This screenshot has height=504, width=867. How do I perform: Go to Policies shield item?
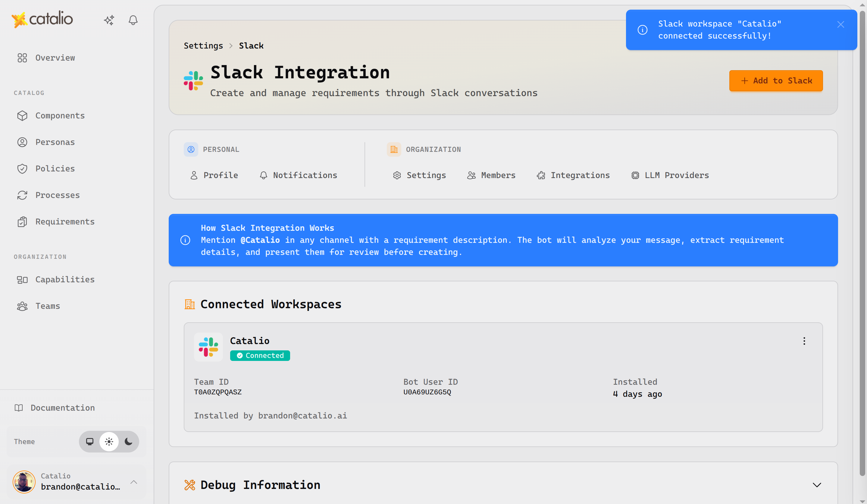pos(55,169)
